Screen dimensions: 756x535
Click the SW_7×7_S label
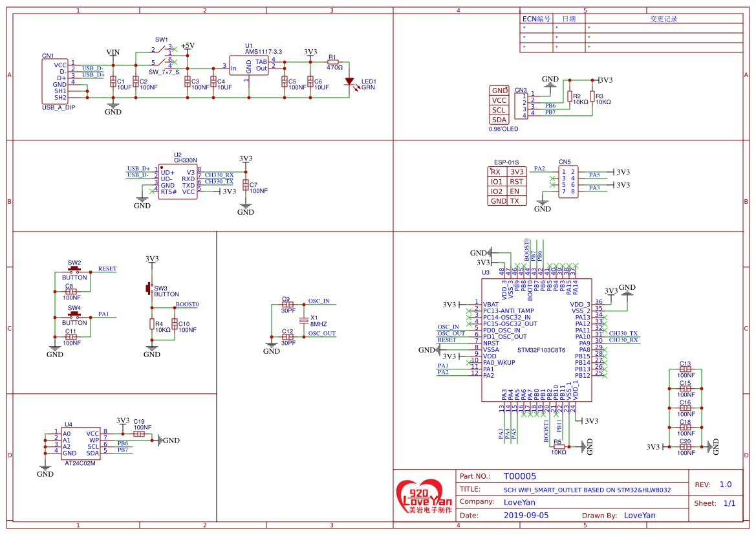164,72
